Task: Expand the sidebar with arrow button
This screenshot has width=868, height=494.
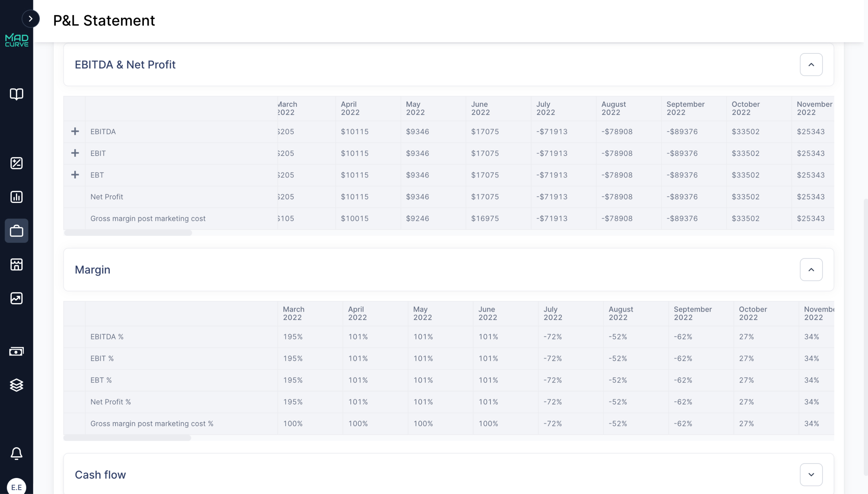Action: tap(30, 19)
